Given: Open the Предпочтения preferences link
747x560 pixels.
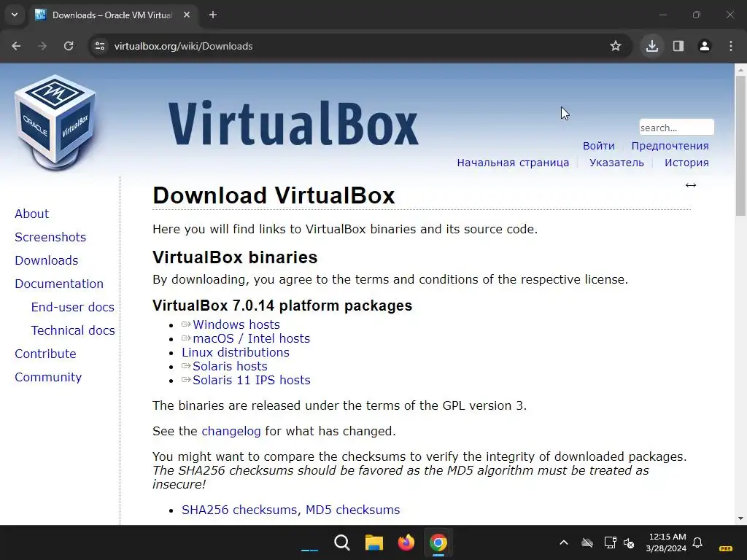Looking at the screenshot, I should point(670,146).
